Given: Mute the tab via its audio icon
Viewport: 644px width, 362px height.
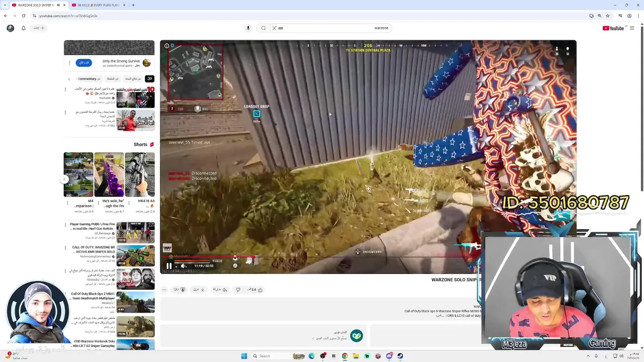Looking at the screenshot, I should coord(58,5).
